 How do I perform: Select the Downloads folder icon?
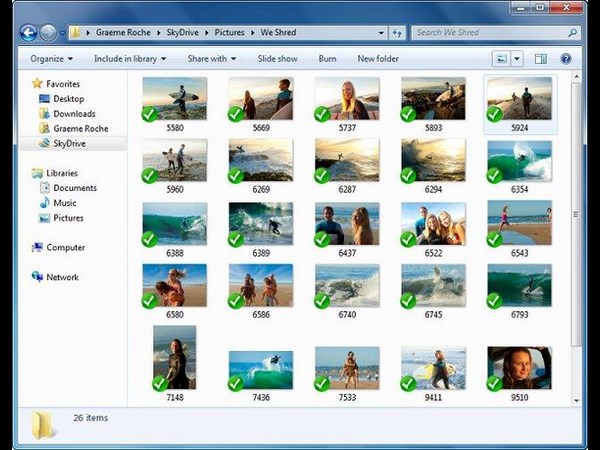(43, 114)
